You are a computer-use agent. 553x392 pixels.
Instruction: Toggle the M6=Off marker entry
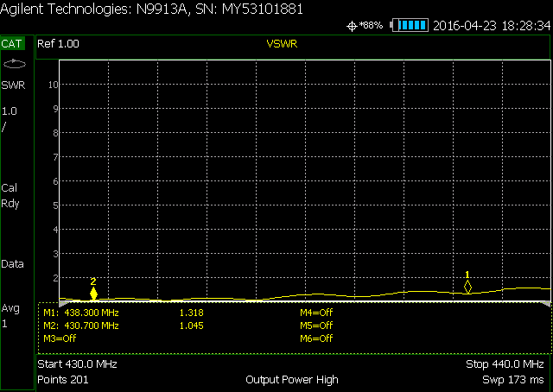[315, 338]
